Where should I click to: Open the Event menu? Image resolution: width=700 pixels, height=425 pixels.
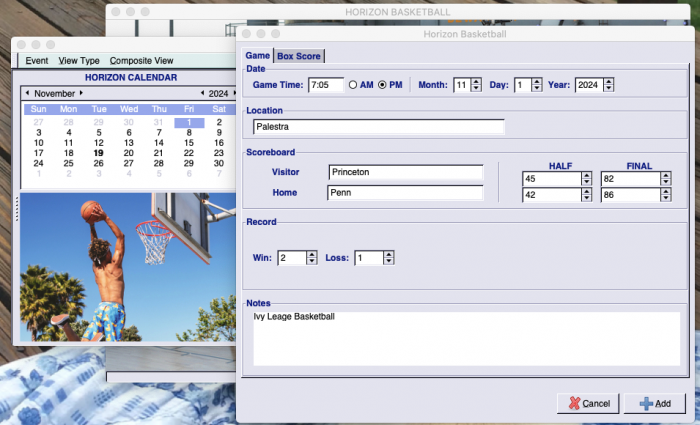37,61
